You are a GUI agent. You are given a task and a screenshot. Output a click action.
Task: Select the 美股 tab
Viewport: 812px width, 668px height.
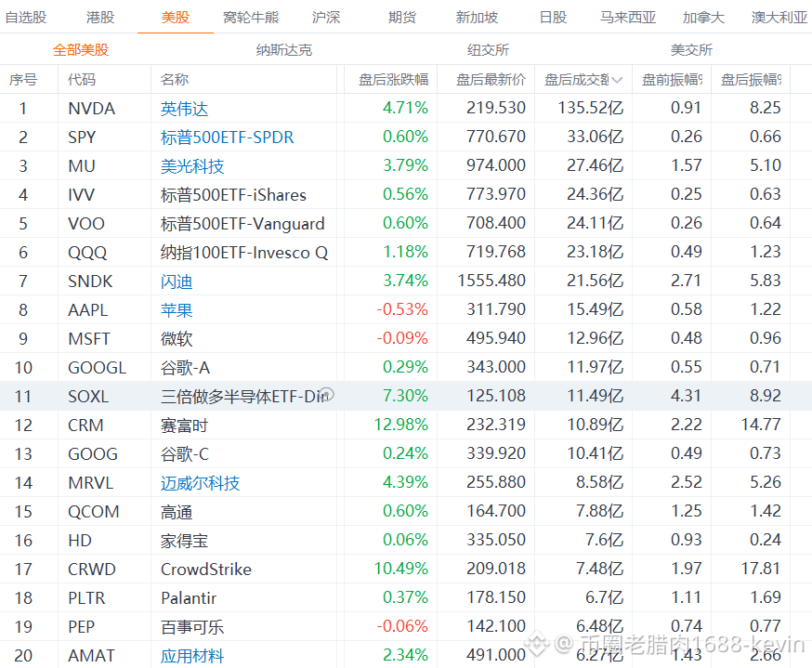tap(175, 18)
